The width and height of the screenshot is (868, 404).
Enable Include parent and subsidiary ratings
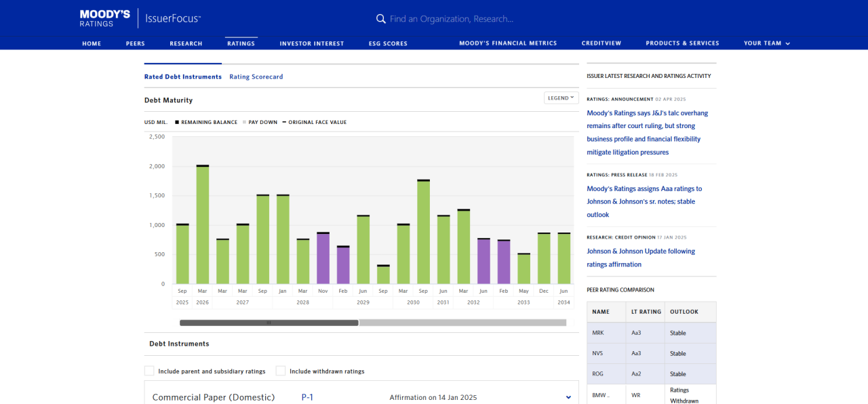(x=149, y=371)
